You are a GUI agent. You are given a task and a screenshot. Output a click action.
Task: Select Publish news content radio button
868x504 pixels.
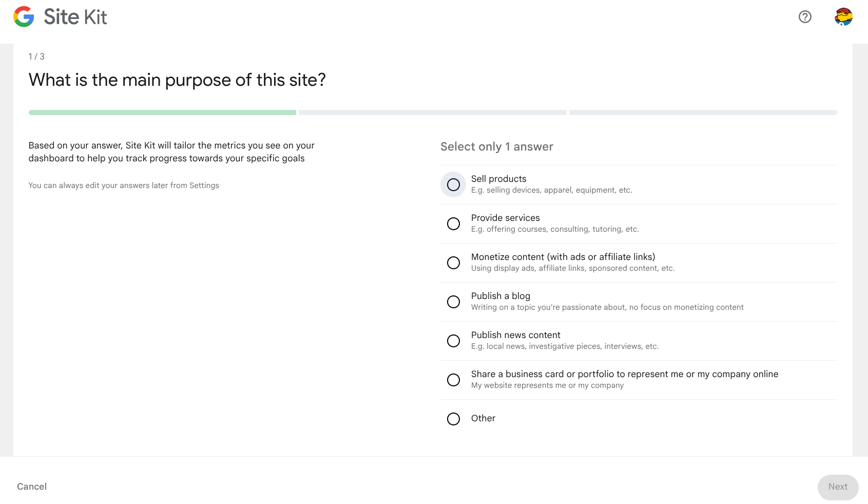[x=453, y=341]
